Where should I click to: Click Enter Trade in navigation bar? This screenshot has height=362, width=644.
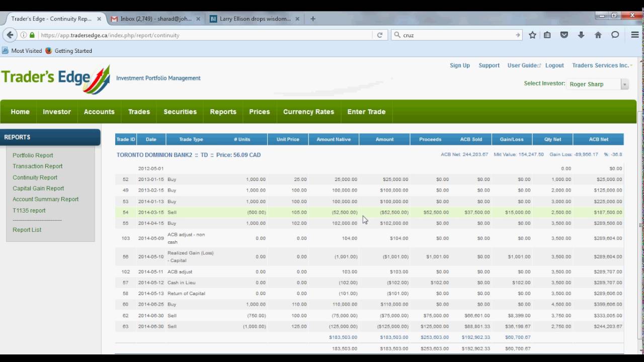(366, 112)
